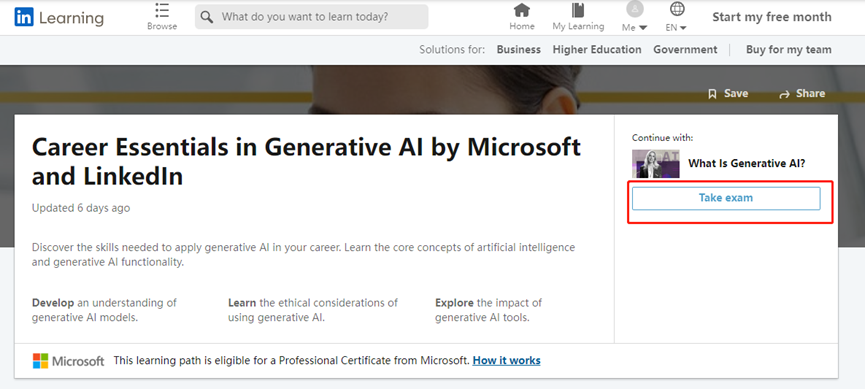Select the Business solutions link
The width and height of the screenshot is (865, 389).
[x=519, y=50]
